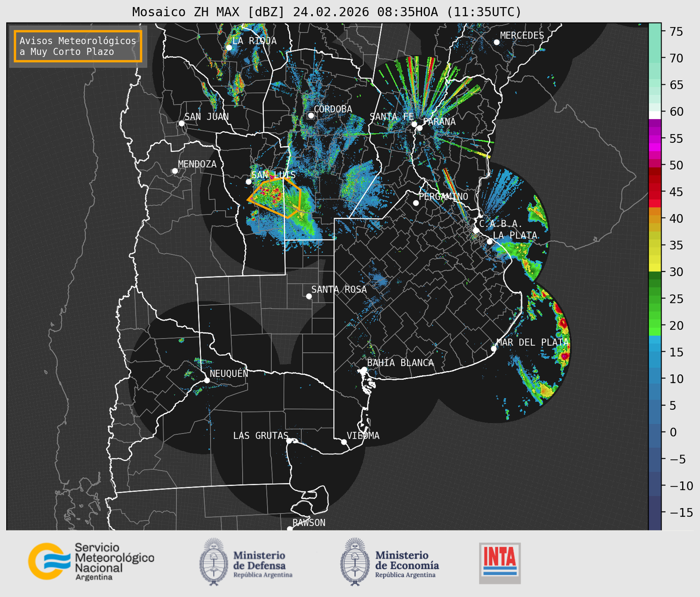
Task: Click the yellow 30 dBZ mark on color bar
Action: [654, 269]
